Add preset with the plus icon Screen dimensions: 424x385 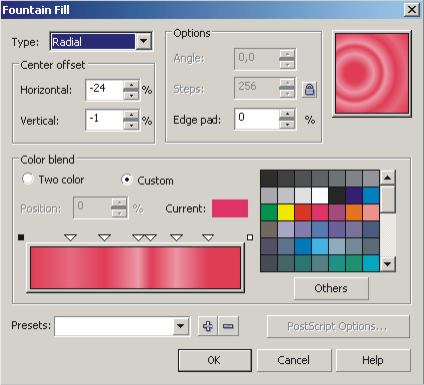tap(208, 326)
